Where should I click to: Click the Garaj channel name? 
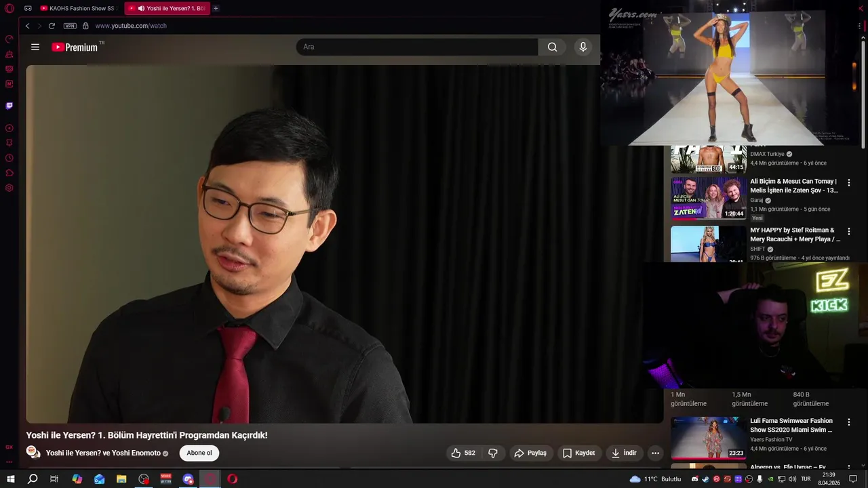pyautogui.click(x=756, y=200)
